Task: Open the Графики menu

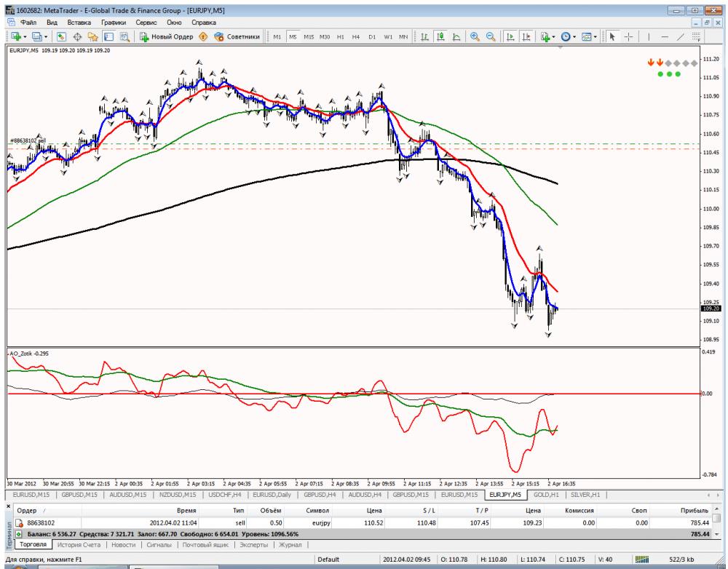Action: (x=114, y=23)
